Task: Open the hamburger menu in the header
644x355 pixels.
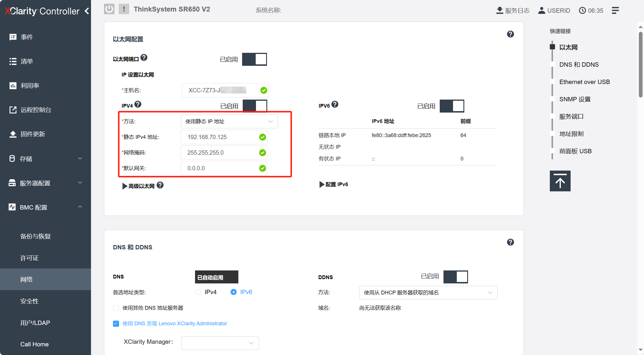Action: [x=615, y=11]
